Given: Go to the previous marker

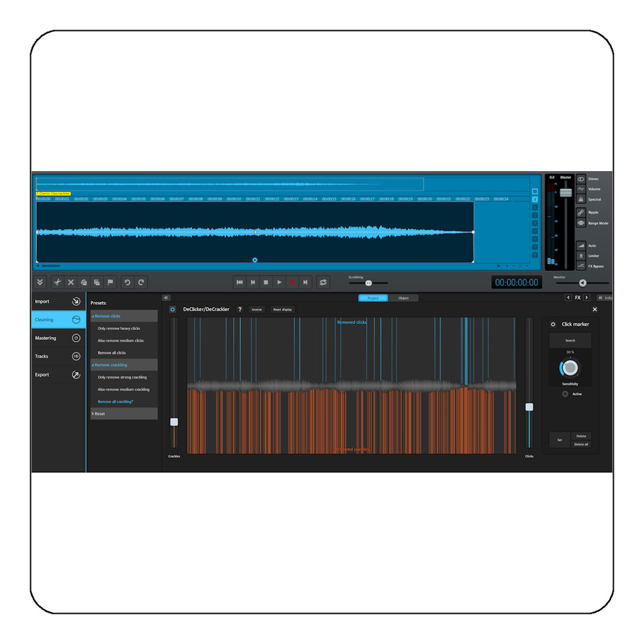Looking at the screenshot, I should click(x=253, y=282).
